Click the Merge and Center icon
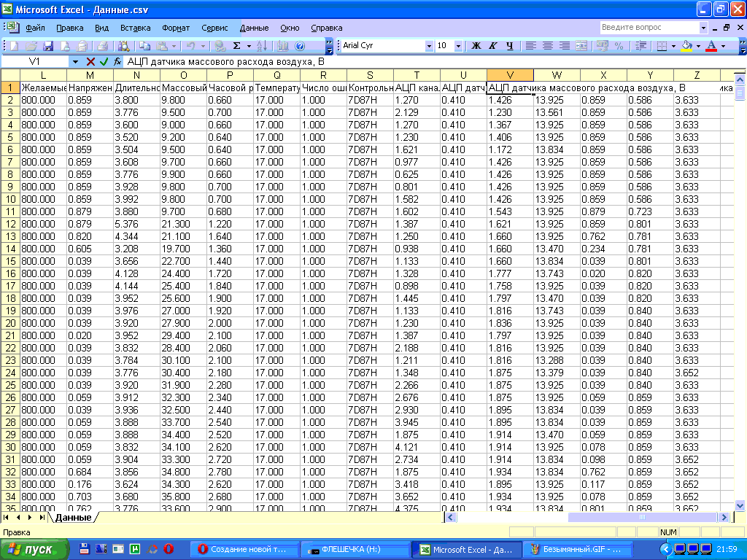 [581, 46]
